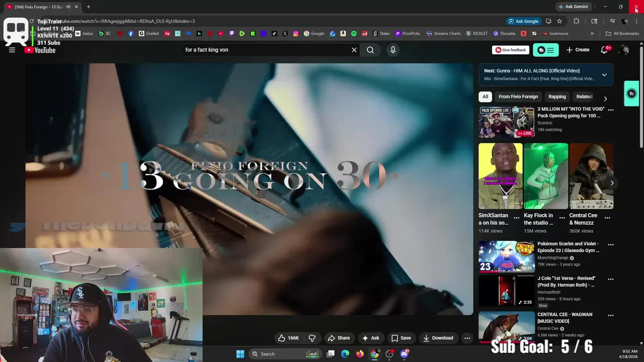Screen dimensions: 644x362
Task: Open the Grailed bookmark
Action: [149, 34]
